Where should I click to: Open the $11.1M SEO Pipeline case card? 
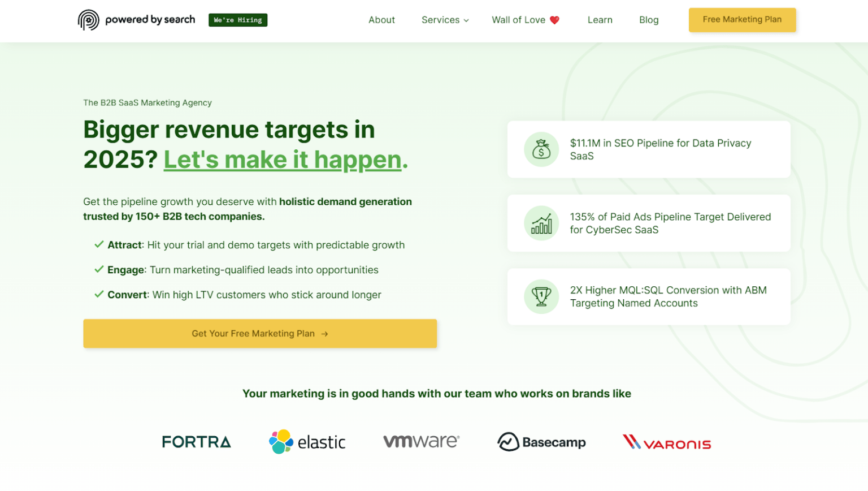648,149
